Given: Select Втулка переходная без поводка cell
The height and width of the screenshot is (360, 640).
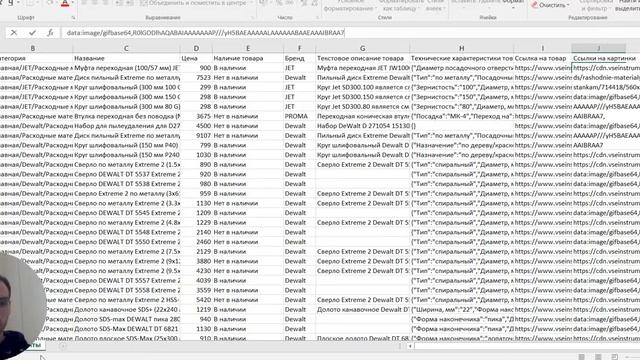Looking at the screenshot, I should click(126, 116).
